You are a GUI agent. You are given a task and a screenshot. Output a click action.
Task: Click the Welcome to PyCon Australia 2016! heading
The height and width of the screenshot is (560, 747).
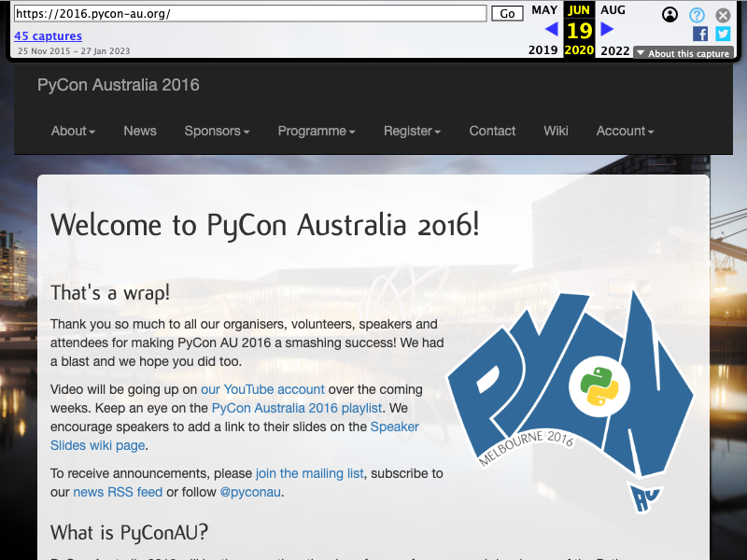pyautogui.click(x=264, y=225)
